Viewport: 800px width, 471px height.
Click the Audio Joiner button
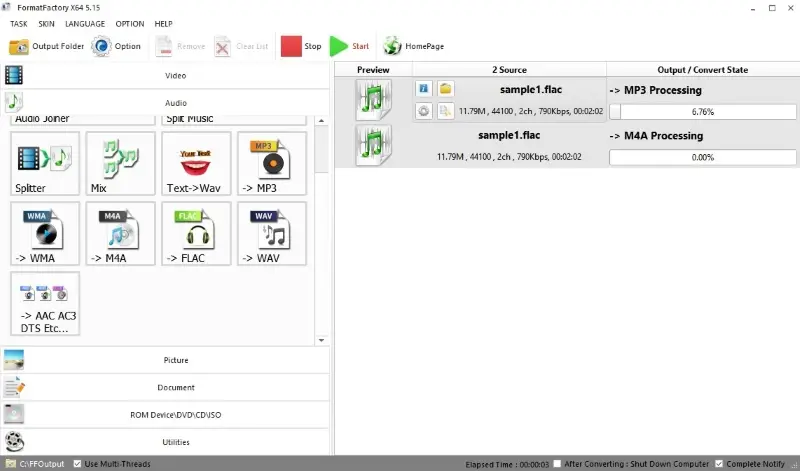(83, 119)
